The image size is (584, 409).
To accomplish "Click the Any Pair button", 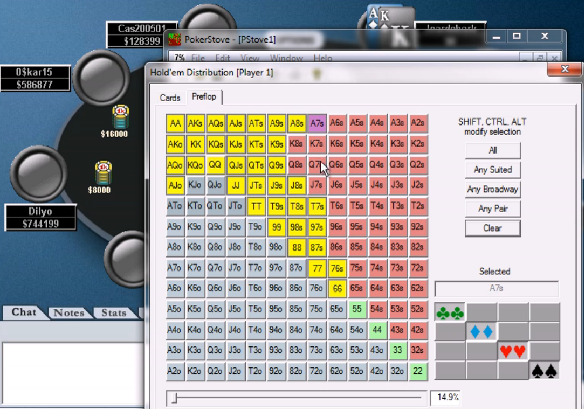I will [x=492, y=209].
